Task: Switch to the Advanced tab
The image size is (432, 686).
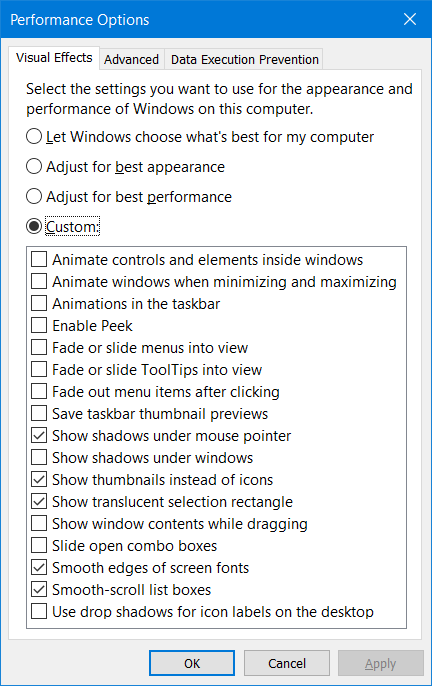Action: [x=131, y=59]
